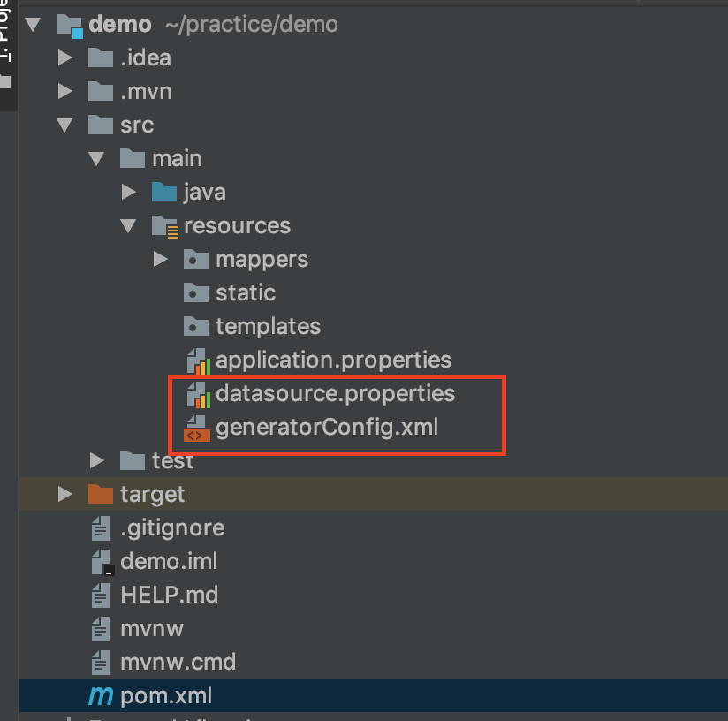The width and height of the screenshot is (728, 721).
Task: Select the src folder label
Action: (x=137, y=125)
